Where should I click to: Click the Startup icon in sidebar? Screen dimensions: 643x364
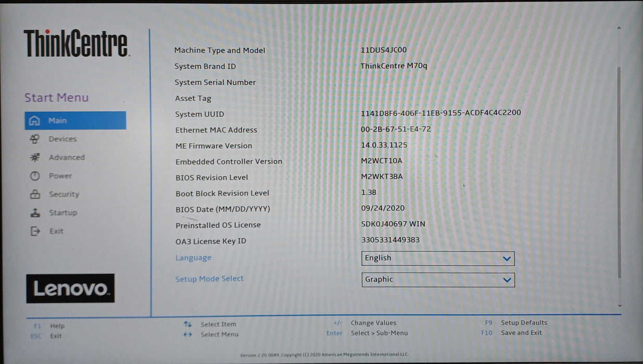pyautogui.click(x=35, y=213)
